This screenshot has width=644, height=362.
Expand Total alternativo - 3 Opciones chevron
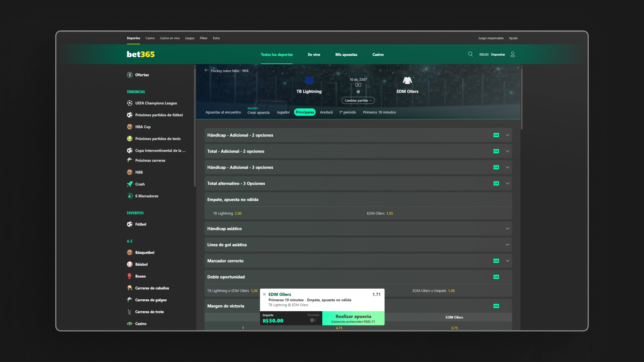click(507, 183)
